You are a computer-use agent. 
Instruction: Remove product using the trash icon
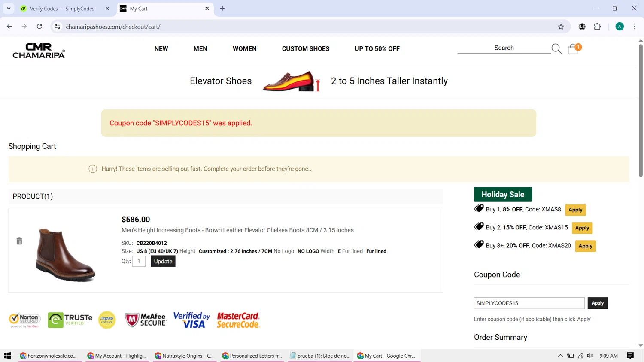click(19, 241)
